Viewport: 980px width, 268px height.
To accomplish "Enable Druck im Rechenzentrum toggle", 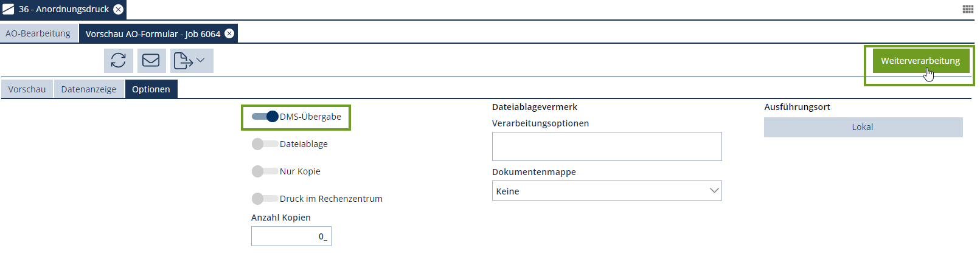I will [x=264, y=199].
